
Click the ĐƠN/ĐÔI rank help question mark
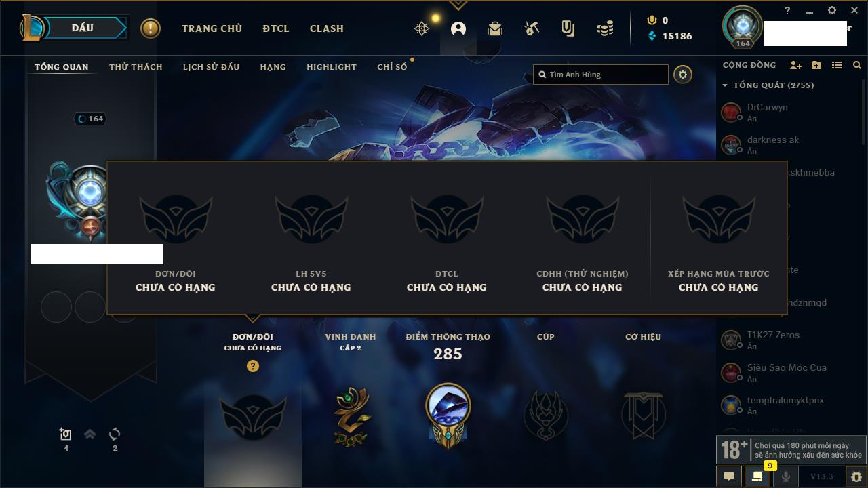(x=253, y=366)
